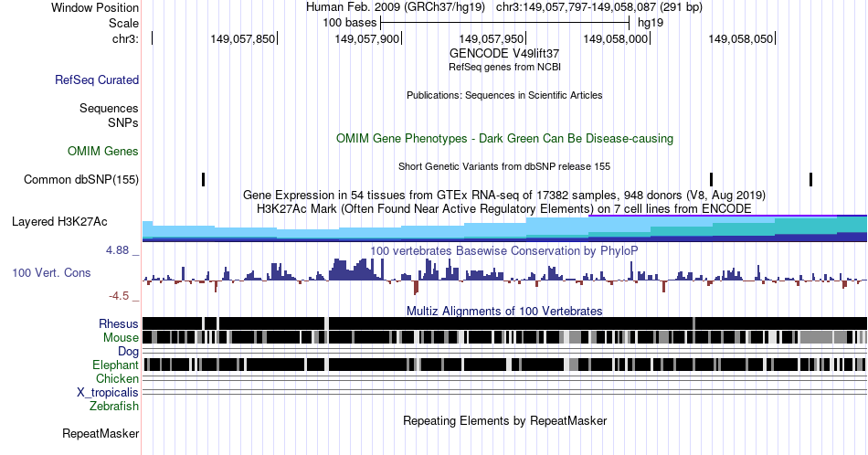Click the chr3: ruler label
This screenshot has width=868, height=455.
[x=125, y=38]
